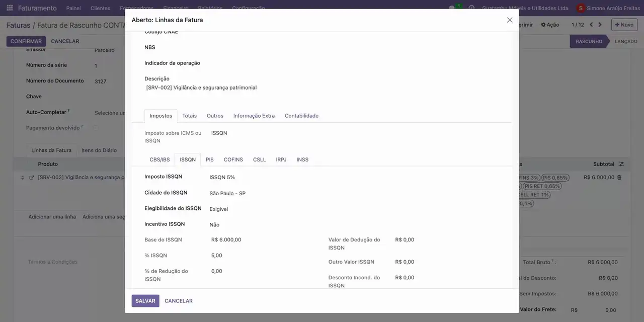The image size is (644, 322).
Task: Click CSLL RET 1% tax tag
Action: pos(533,195)
